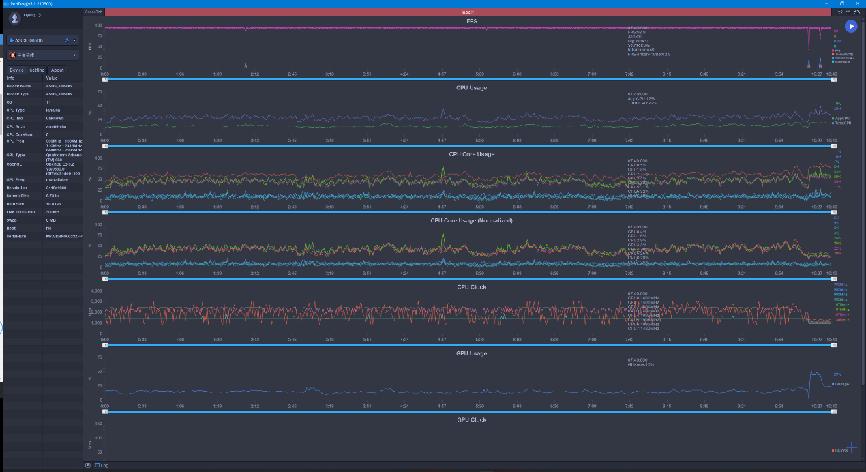The height and width of the screenshot is (472, 866).
Task: Switch to the Device tab
Action: point(16,70)
